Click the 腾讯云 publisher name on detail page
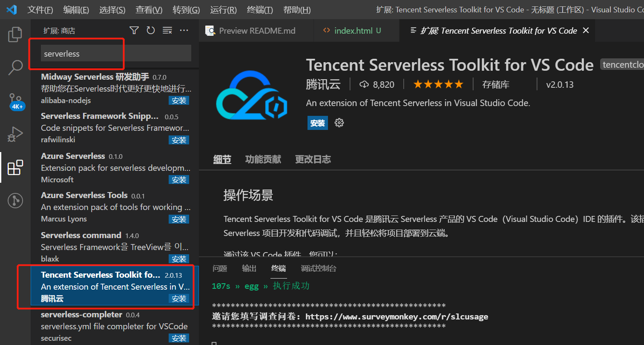This screenshot has width=644, height=345. click(323, 84)
